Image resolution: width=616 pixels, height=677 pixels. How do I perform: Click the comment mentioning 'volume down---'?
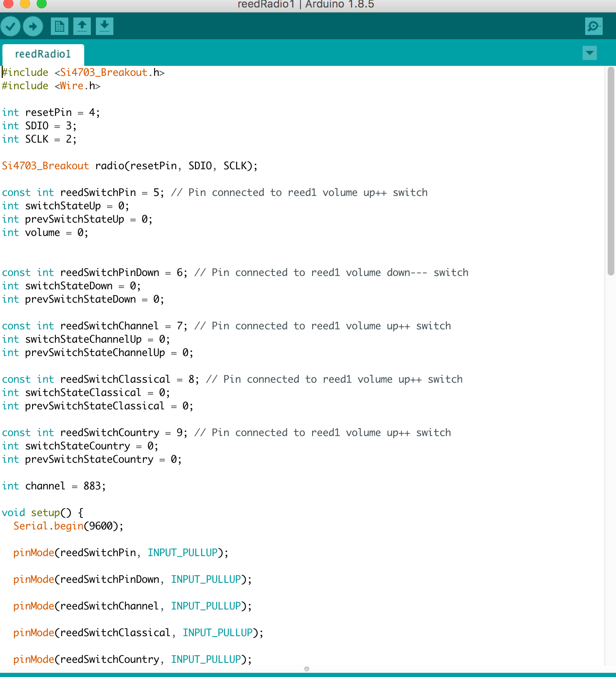pyautogui.click(x=331, y=273)
